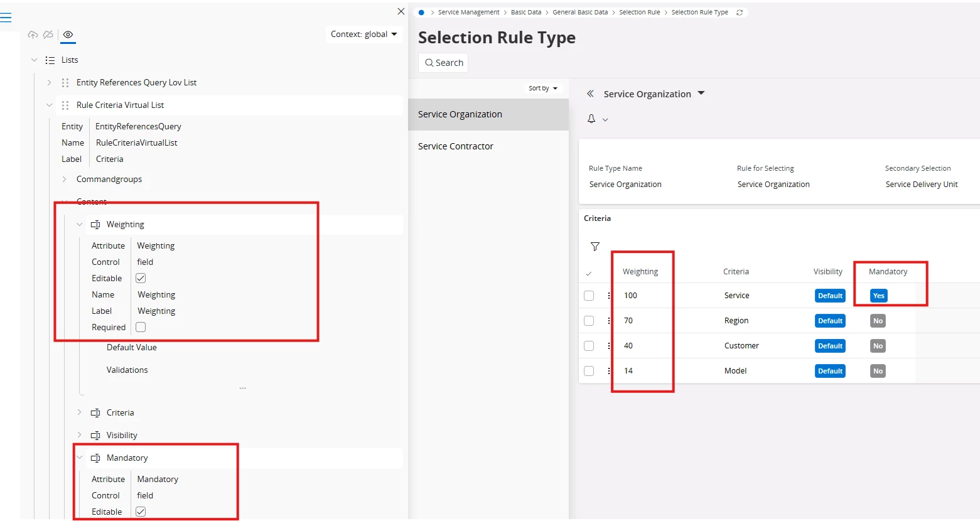Click the notification bell icon
The height and width of the screenshot is (521, 980).
click(591, 119)
